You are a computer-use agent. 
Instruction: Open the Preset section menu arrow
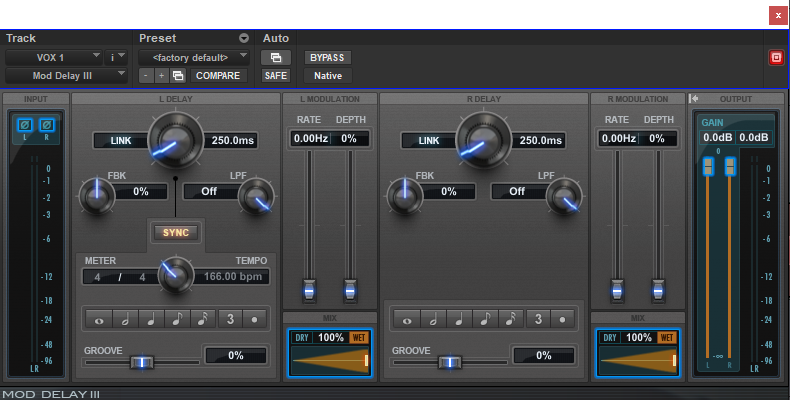pos(244,38)
